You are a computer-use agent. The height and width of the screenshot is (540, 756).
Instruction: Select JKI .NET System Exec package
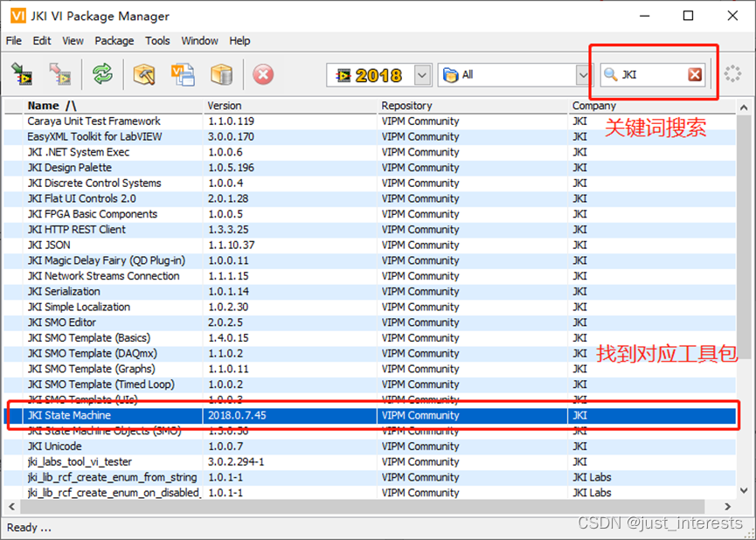pos(370,152)
